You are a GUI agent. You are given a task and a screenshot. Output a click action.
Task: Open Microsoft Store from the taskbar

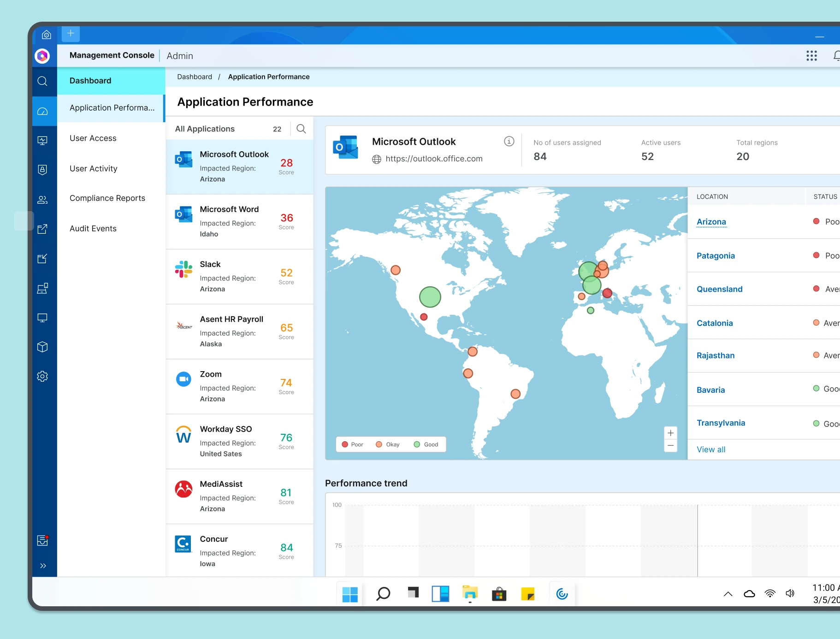[499, 594]
